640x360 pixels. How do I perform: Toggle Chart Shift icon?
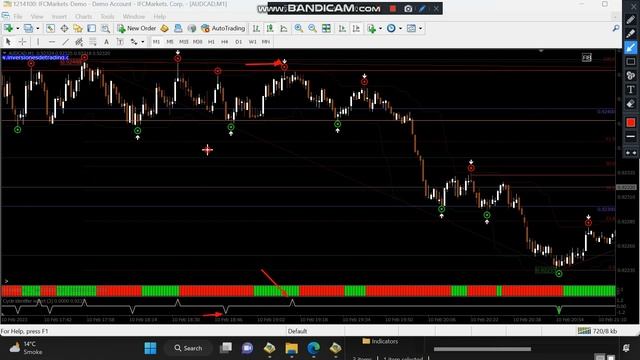[x=356, y=28]
